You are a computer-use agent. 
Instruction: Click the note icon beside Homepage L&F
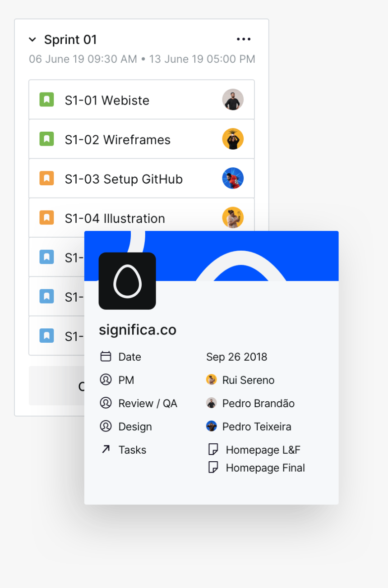[213, 450]
